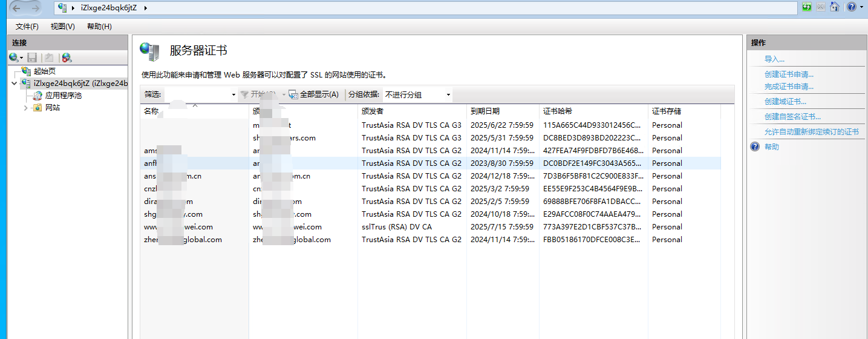
Task: Click the 导入... import link
Action: (x=774, y=59)
